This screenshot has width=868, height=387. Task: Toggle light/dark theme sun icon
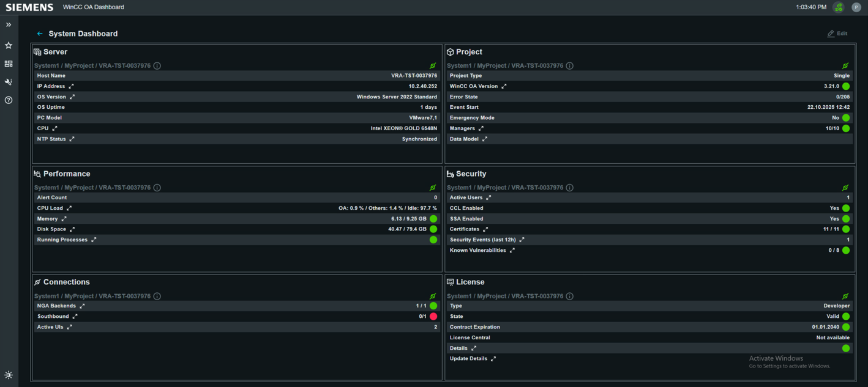(9, 375)
